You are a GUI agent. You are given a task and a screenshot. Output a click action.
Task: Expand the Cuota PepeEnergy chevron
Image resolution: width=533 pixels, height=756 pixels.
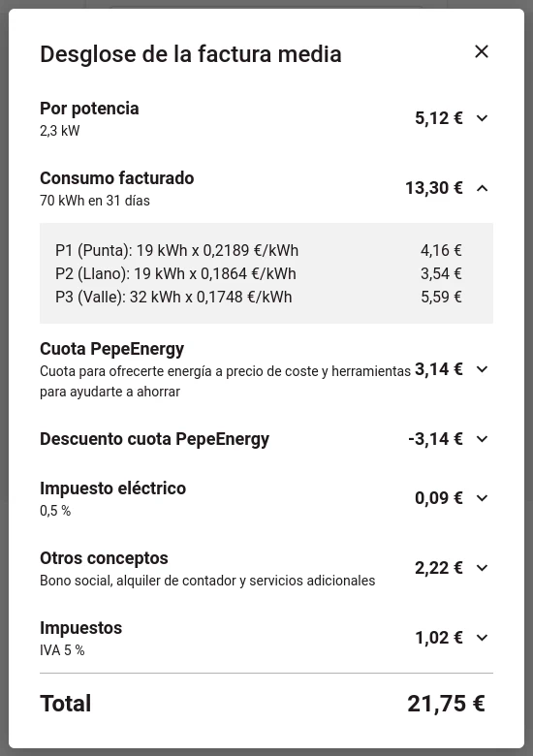[x=482, y=369]
